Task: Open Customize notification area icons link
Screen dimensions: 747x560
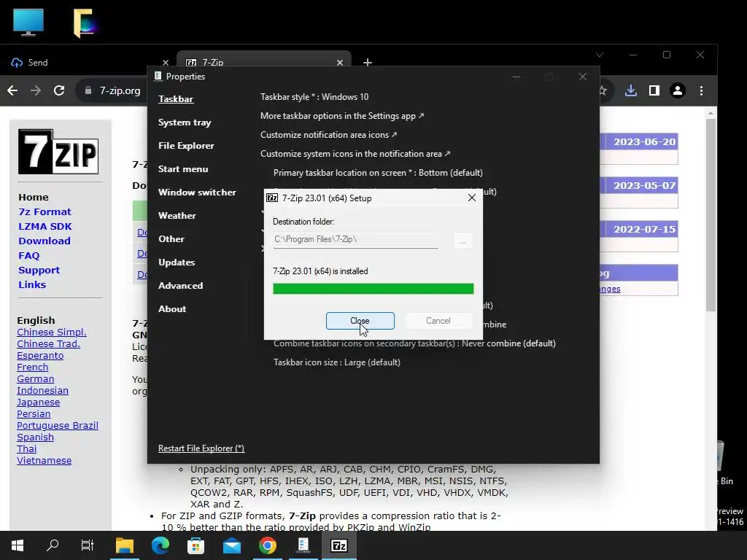Action: tap(328, 135)
